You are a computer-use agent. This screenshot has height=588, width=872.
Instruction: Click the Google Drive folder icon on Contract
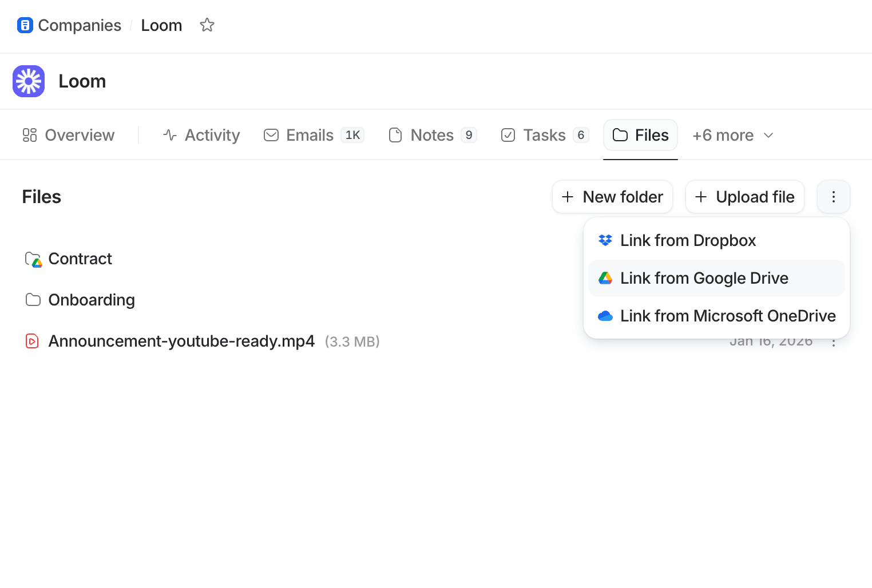[x=33, y=259]
